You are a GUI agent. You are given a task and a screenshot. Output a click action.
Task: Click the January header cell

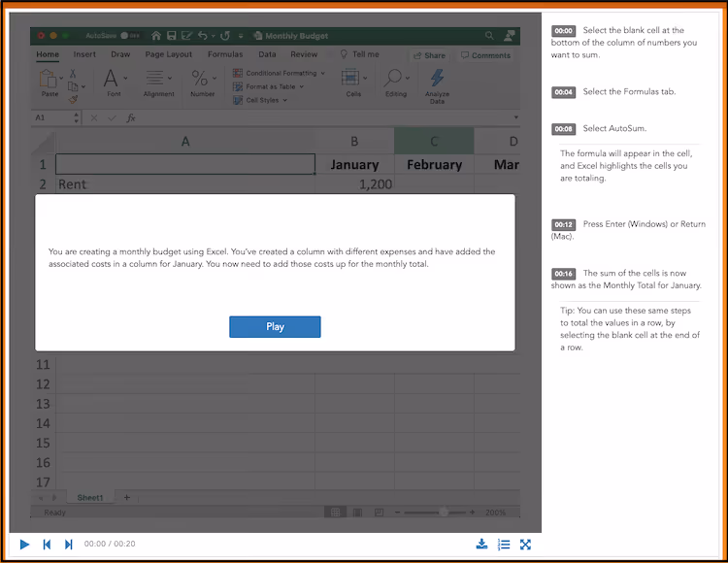pyautogui.click(x=354, y=164)
